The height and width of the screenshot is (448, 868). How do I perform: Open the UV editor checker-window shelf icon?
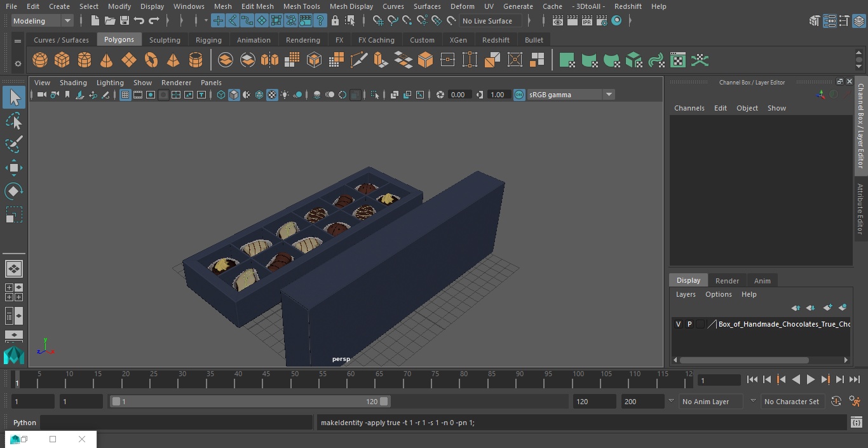678,60
